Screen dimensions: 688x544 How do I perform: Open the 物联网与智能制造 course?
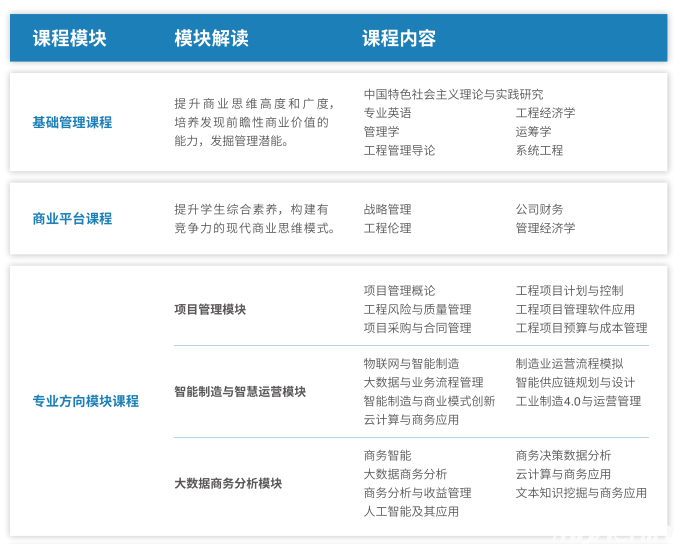tap(411, 363)
